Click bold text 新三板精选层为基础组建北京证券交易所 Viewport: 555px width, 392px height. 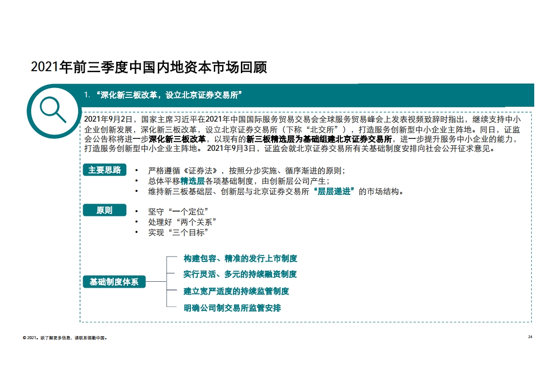pos(319,139)
